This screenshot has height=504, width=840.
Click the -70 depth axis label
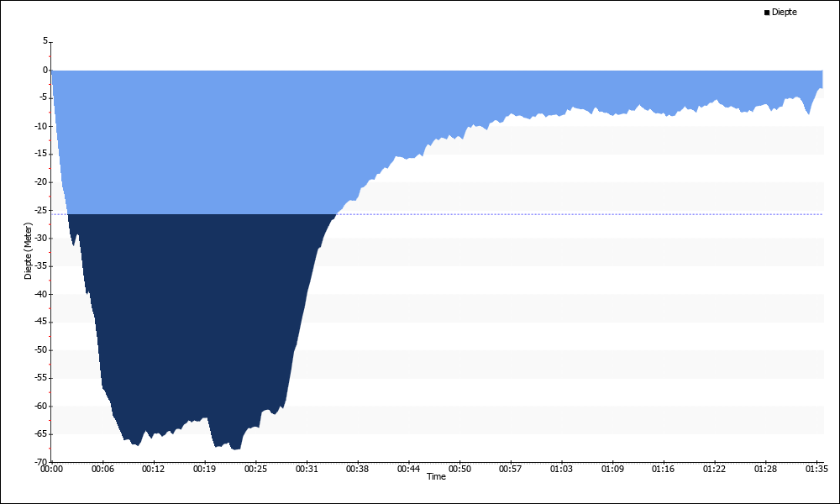41,462
